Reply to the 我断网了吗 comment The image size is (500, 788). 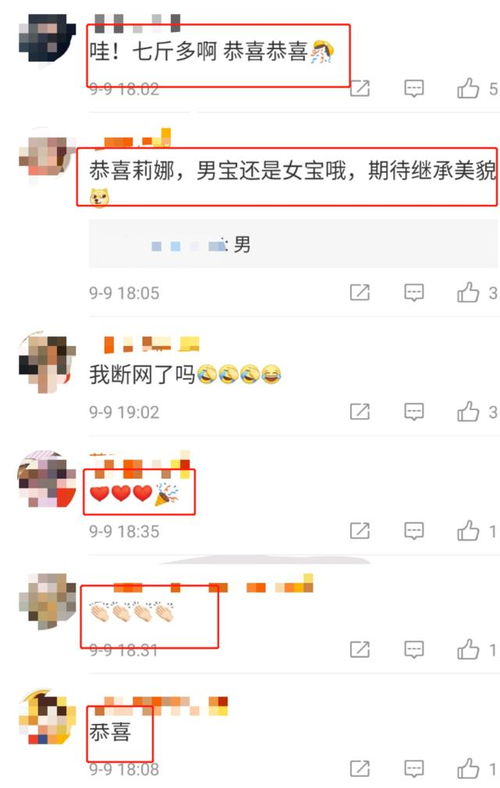tap(414, 412)
